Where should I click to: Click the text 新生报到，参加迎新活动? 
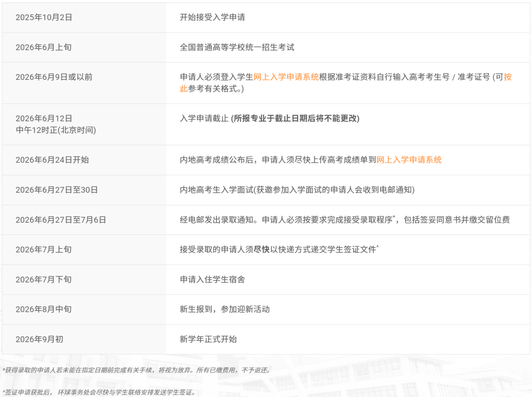(225, 309)
